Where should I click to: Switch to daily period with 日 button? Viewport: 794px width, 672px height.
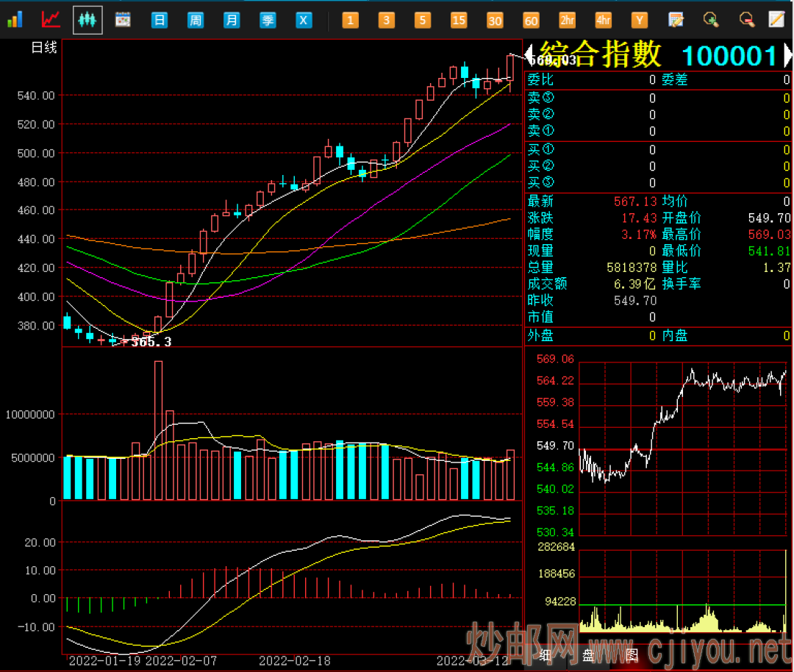160,20
